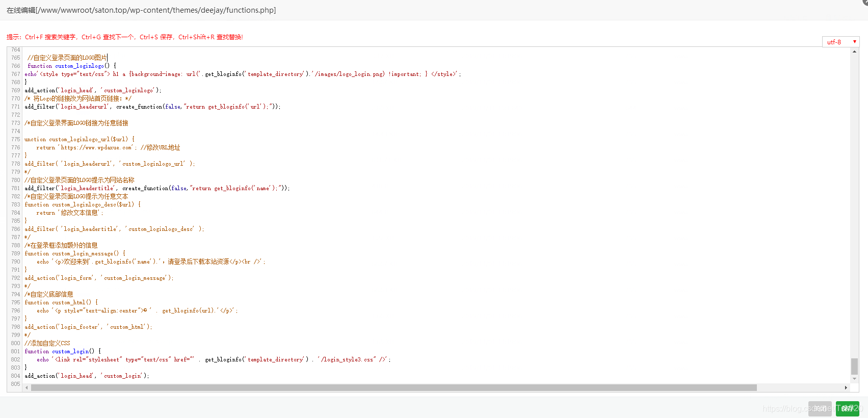Click 'function custom_loginlogo_desc($url) {' line
This screenshot has width=868, height=418.
(x=83, y=204)
